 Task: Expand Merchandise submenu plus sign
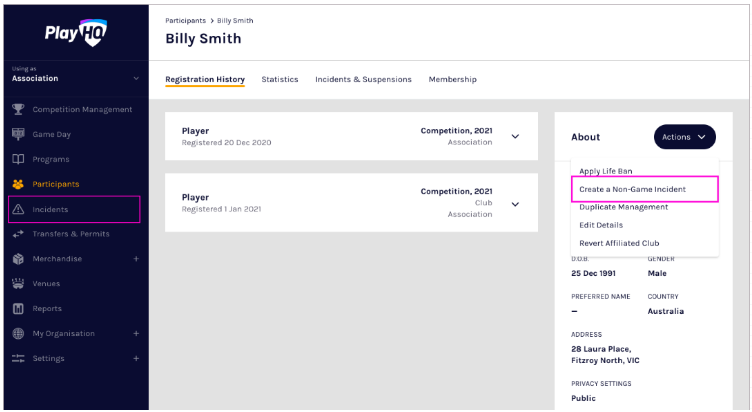click(136, 259)
